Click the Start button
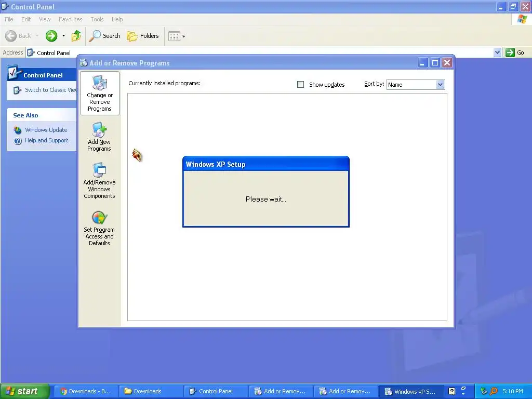 pos(24,391)
